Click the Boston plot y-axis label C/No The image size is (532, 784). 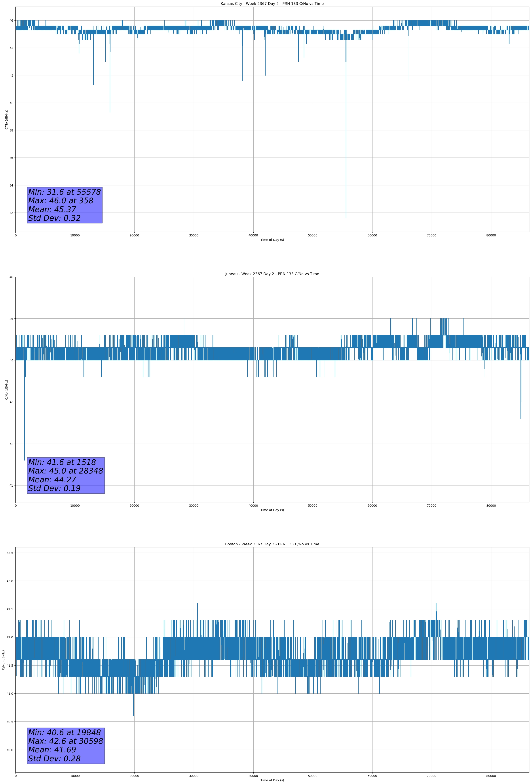pos(4,660)
